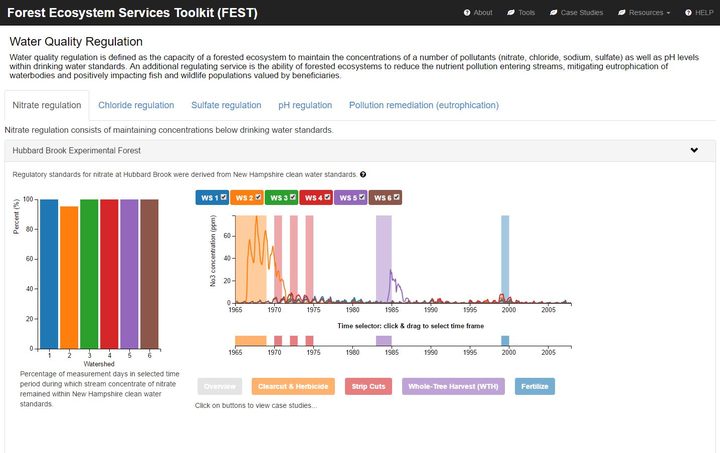The height and width of the screenshot is (453, 720).
Task: Click 'Click on buttons to view case studies...' text
Action: click(256, 405)
